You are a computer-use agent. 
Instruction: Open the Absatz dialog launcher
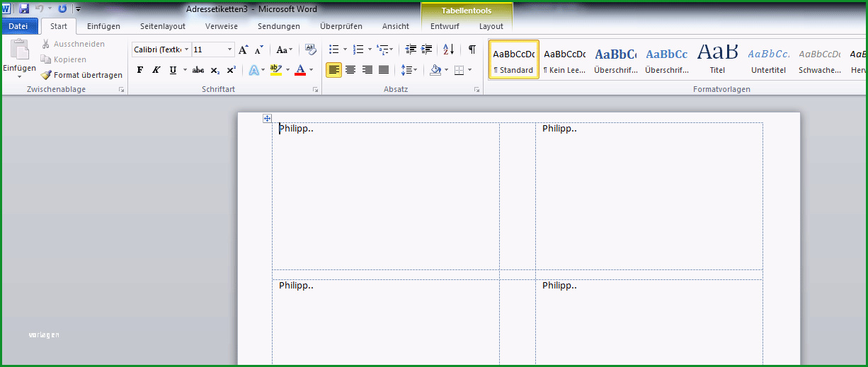477,90
